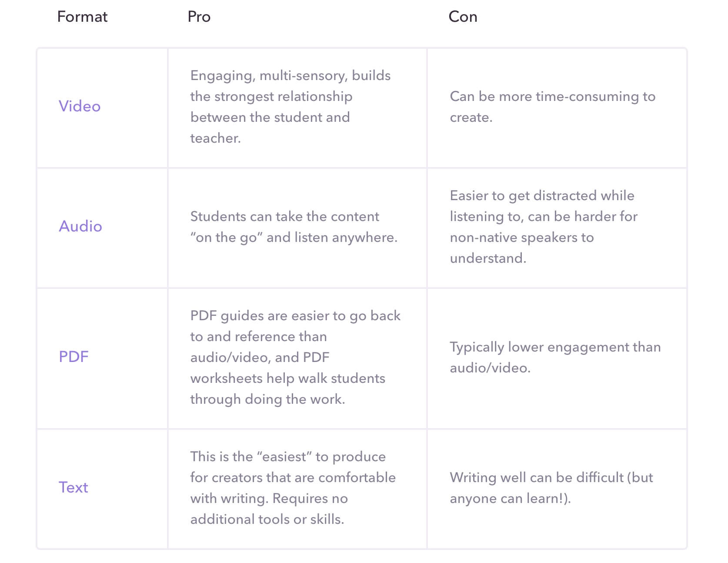Click the text 'anyone can learn!)'
Screen dimensions: 728x563
pyautogui.click(x=510, y=499)
